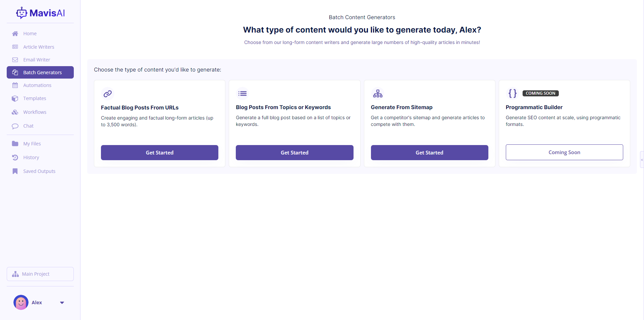The image size is (644, 320).
Task: Click the sitemap icon on Generate From Sitemap card
Action: coord(378,94)
